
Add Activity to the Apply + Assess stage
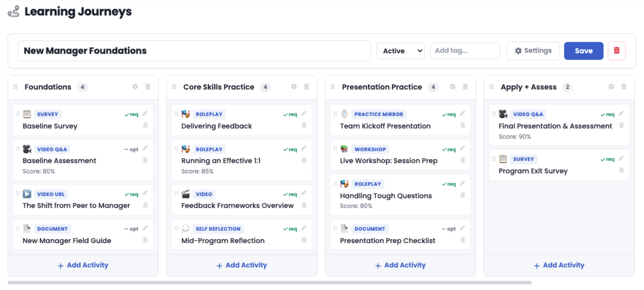[x=559, y=265]
